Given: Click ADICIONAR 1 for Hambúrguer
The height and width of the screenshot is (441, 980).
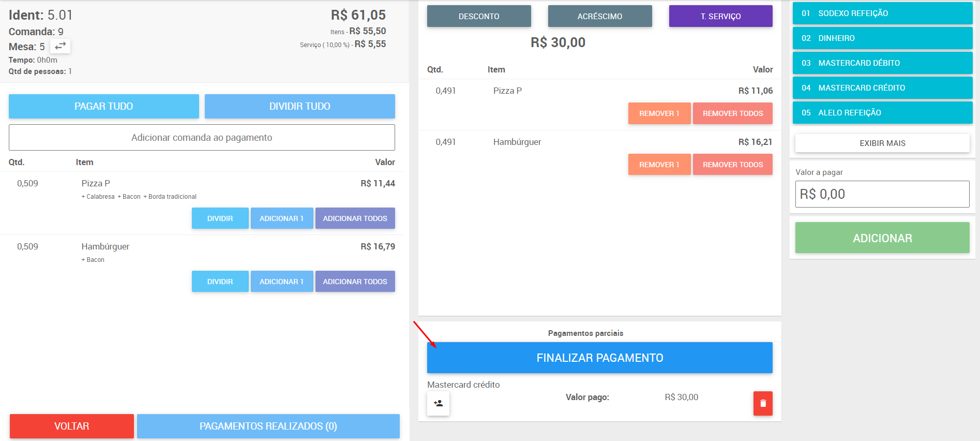Looking at the screenshot, I should pyautogui.click(x=282, y=282).
